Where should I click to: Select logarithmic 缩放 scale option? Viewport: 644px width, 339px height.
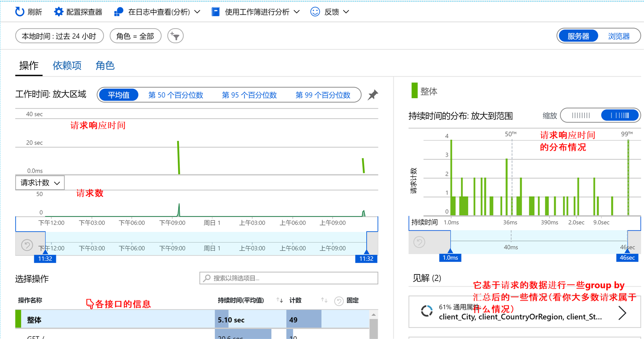coord(620,116)
